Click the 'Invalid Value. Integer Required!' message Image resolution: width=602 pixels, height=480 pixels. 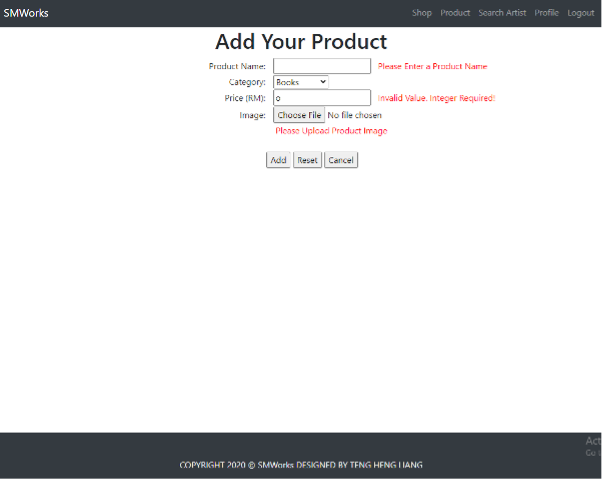click(x=436, y=98)
